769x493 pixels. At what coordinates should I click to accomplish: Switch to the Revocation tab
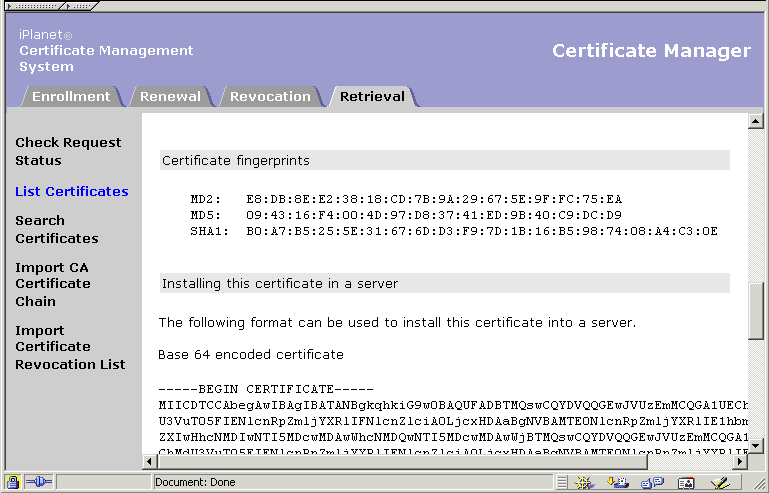[270, 96]
